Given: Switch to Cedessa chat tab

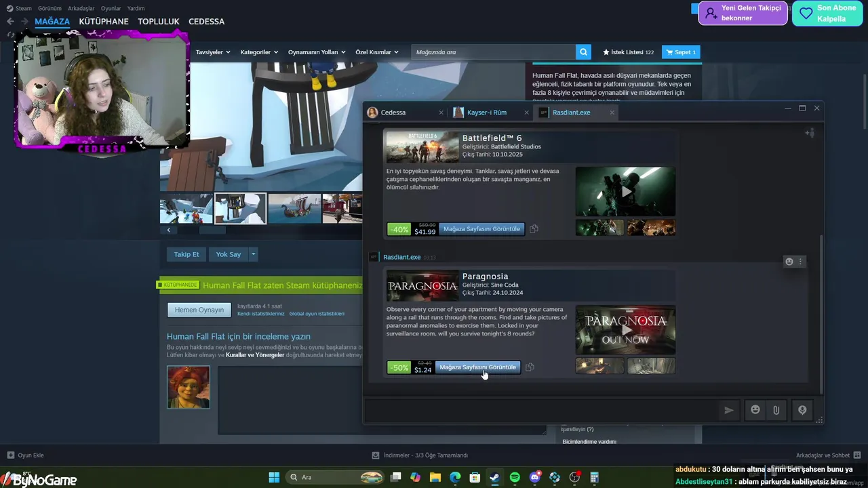Looking at the screenshot, I should [x=393, y=113].
